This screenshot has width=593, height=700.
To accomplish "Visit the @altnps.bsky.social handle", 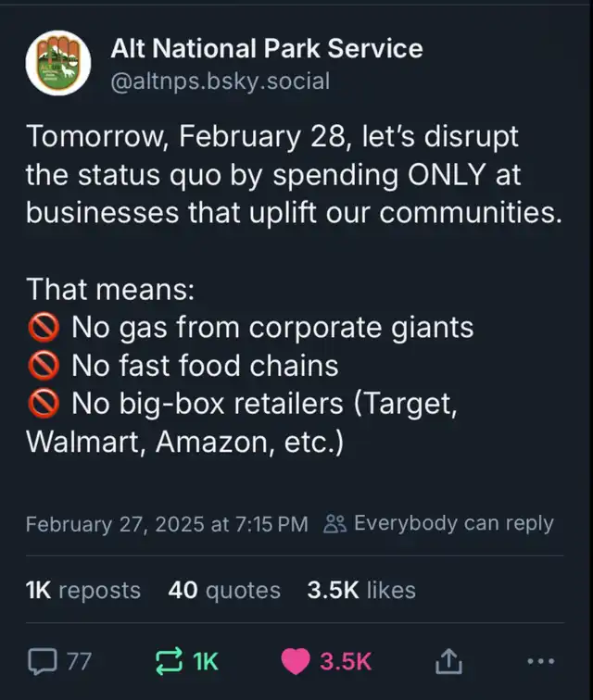I will pyautogui.click(x=221, y=81).
